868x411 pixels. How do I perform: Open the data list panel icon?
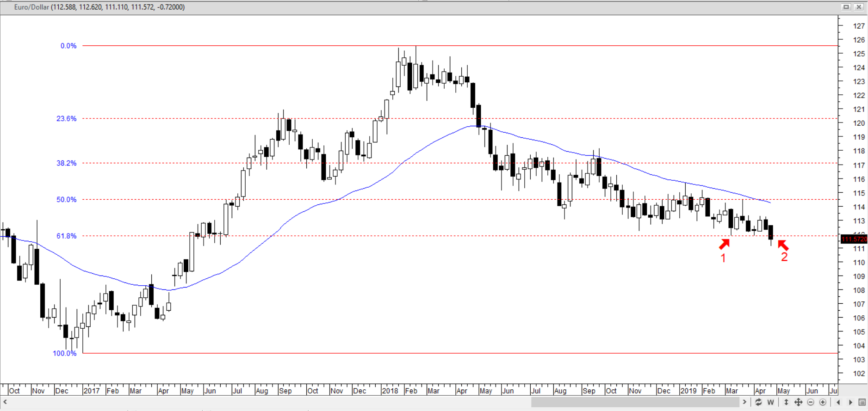[862, 402]
